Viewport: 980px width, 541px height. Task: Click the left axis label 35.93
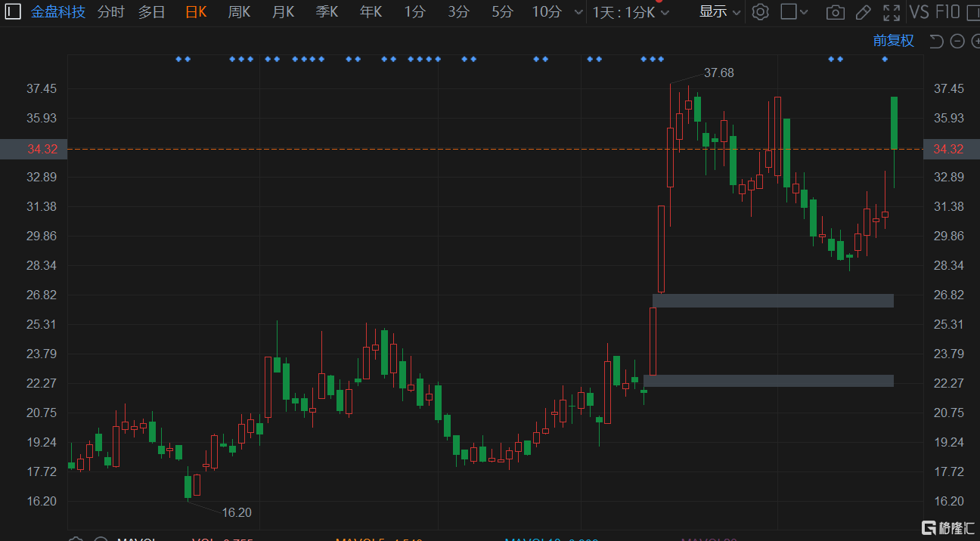click(42, 118)
